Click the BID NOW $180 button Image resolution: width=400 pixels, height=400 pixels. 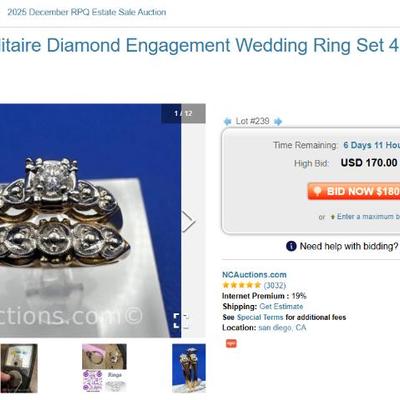354,191
